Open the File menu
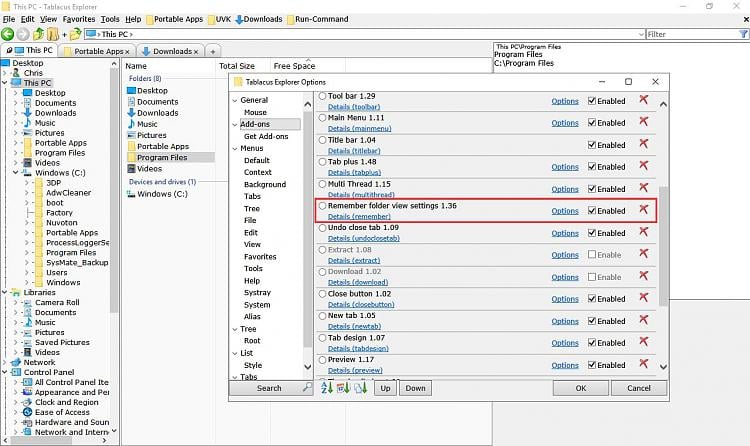This screenshot has width=750, height=446. 9,19
